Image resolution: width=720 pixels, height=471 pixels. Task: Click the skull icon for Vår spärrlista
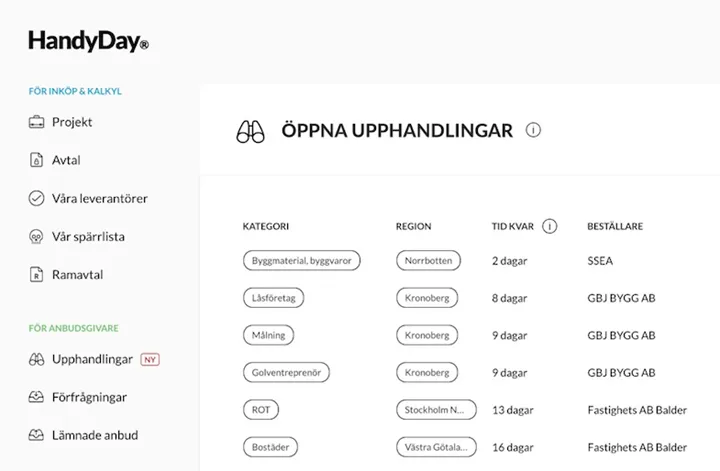pos(36,236)
